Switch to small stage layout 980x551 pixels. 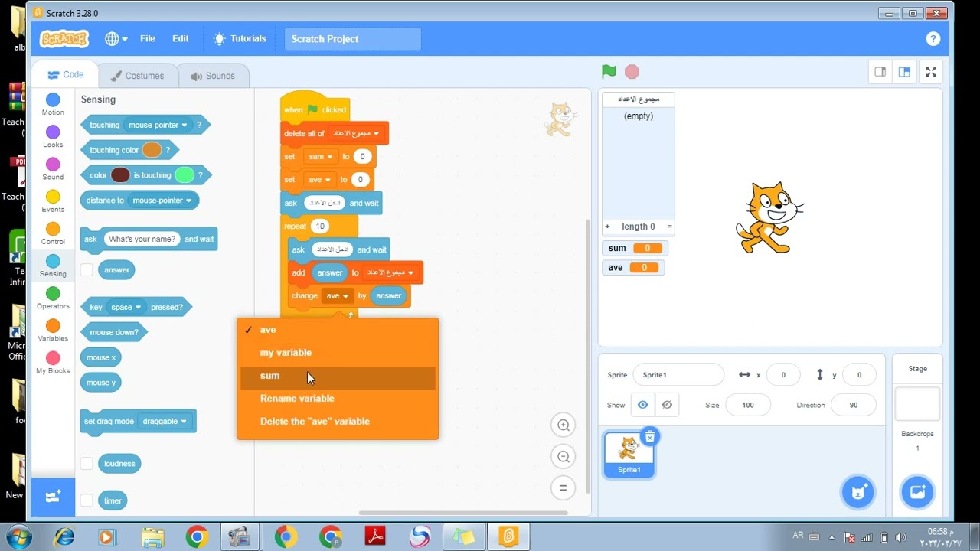coord(880,72)
